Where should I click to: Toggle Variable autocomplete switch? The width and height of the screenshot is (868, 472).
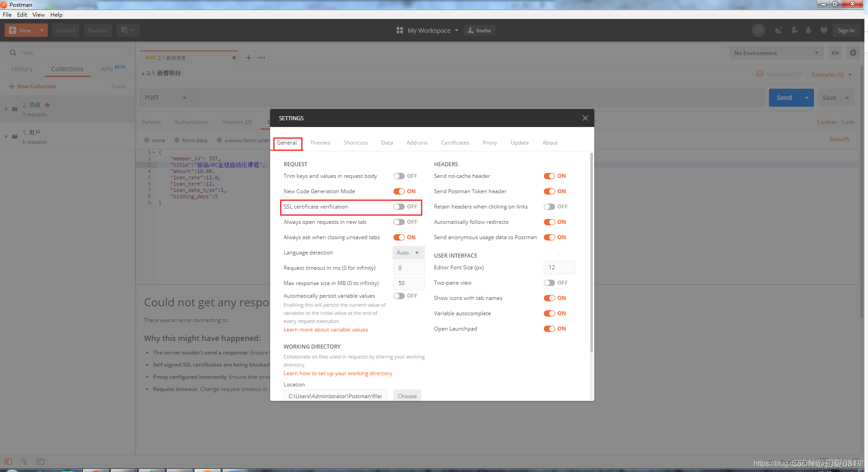[x=549, y=313]
